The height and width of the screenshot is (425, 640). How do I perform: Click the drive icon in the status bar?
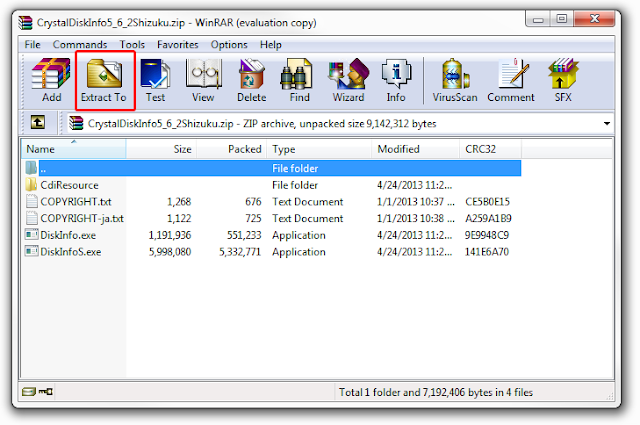coord(29,392)
